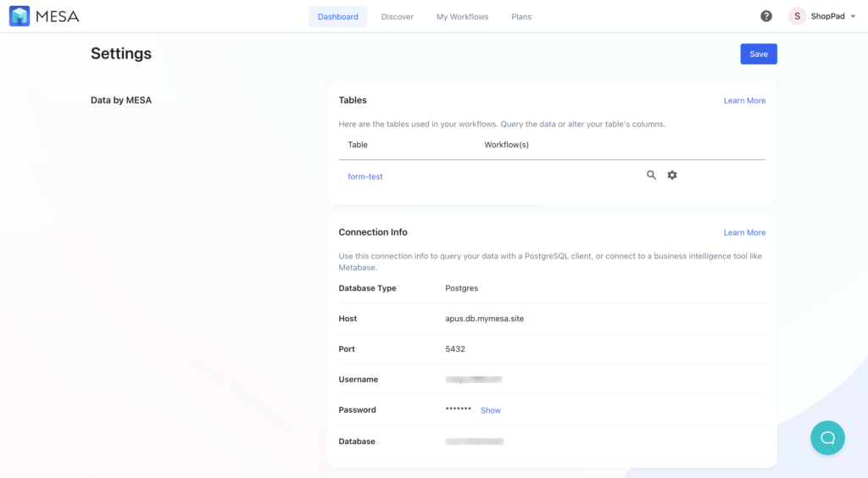This screenshot has width=868, height=478.
Task: Go to the Discover tab
Action: pyautogui.click(x=397, y=17)
